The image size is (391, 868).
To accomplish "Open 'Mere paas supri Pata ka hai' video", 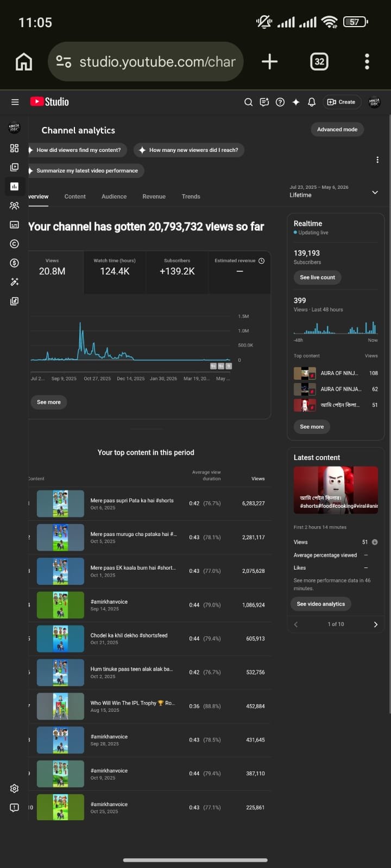I will point(132,501).
